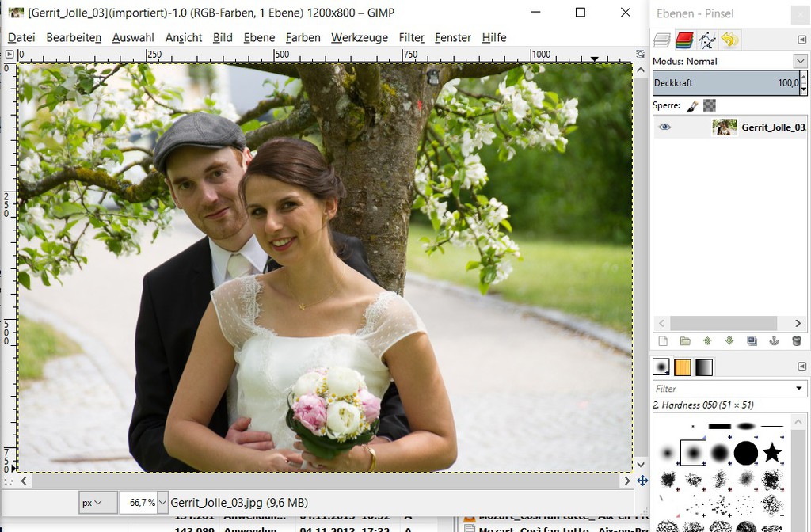The image size is (811, 532).
Task: Click the brush Filter input field
Action: tap(722, 388)
